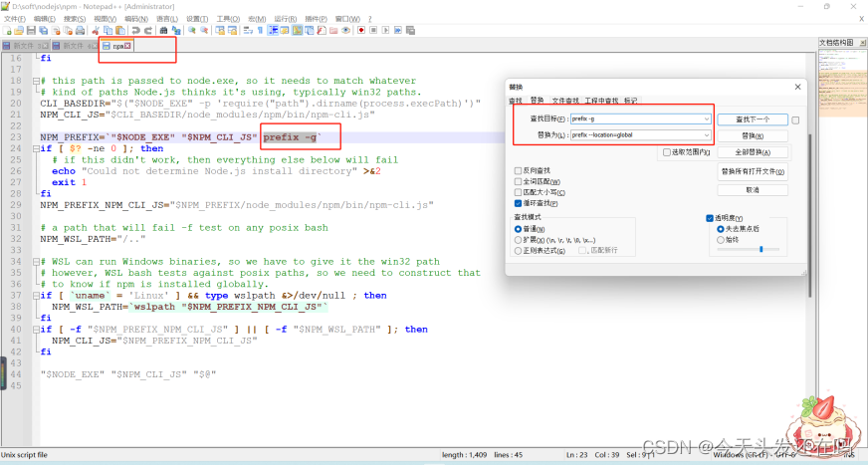Click the Replace toolbar icon
868x466 pixels.
pos(176,31)
